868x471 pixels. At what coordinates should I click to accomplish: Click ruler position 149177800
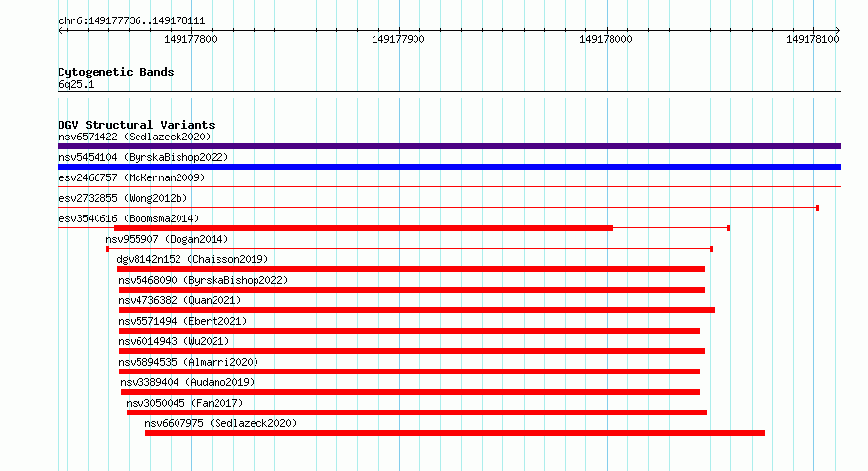190,39
